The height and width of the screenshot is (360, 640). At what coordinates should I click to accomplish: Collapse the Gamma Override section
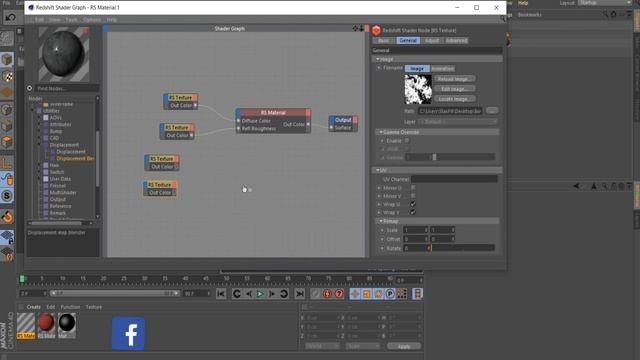tap(380, 132)
